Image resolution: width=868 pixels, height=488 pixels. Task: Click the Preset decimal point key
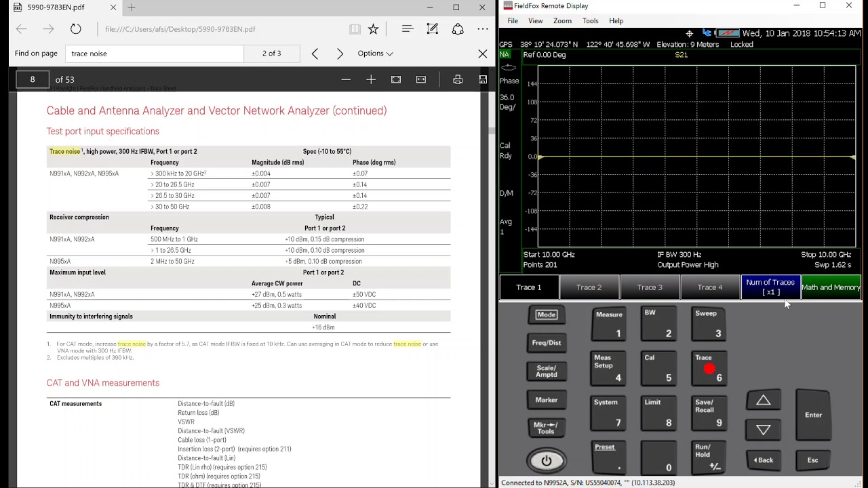click(609, 458)
